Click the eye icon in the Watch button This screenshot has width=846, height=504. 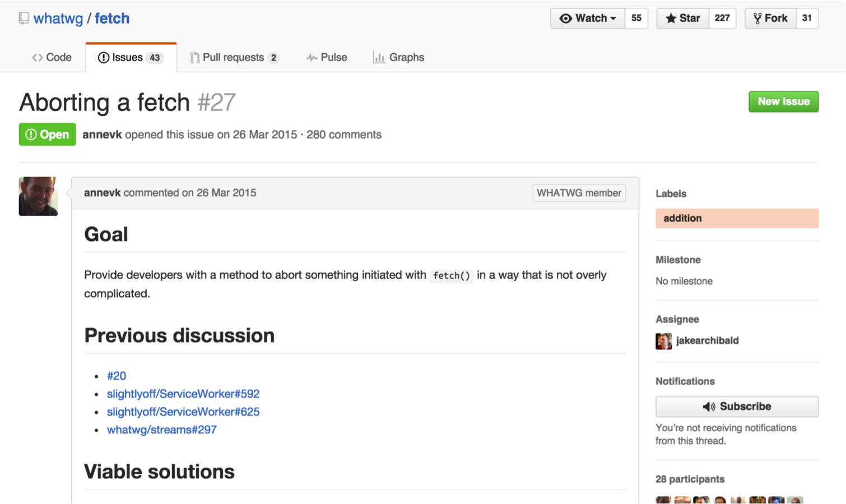566,18
